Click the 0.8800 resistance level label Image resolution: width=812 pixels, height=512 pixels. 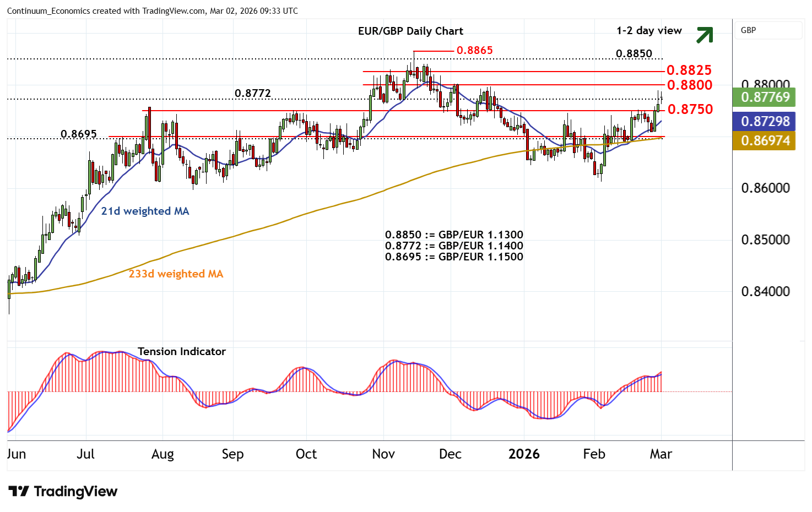pos(689,85)
